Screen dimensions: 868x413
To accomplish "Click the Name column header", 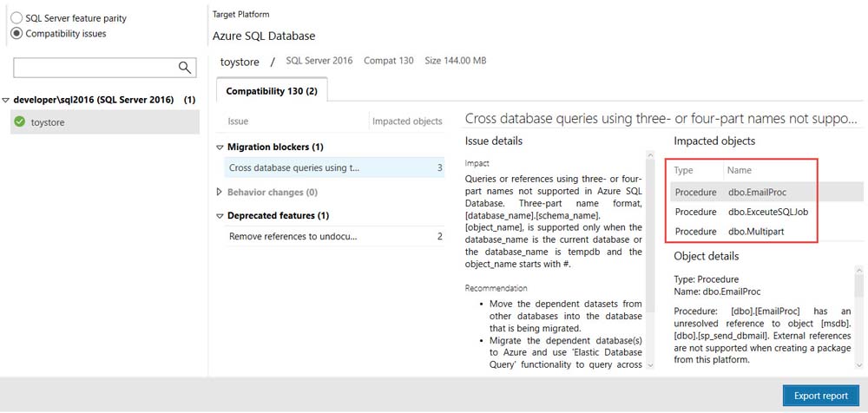I will point(740,170).
